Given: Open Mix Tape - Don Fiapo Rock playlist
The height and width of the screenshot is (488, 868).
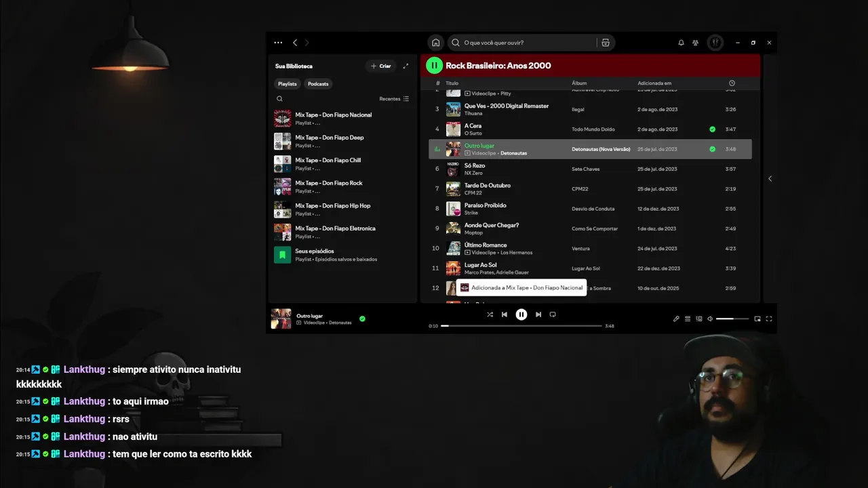Looking at the screenshot, I should [342, 186].
